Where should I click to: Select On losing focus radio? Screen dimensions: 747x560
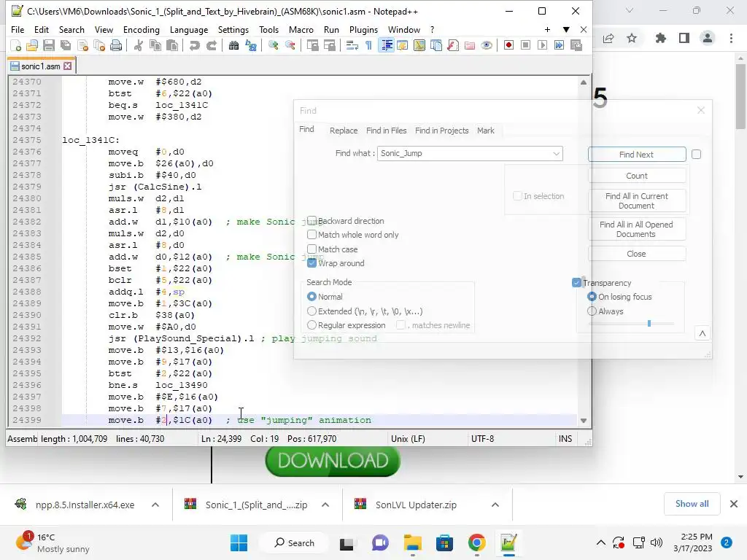click(592, 297)
